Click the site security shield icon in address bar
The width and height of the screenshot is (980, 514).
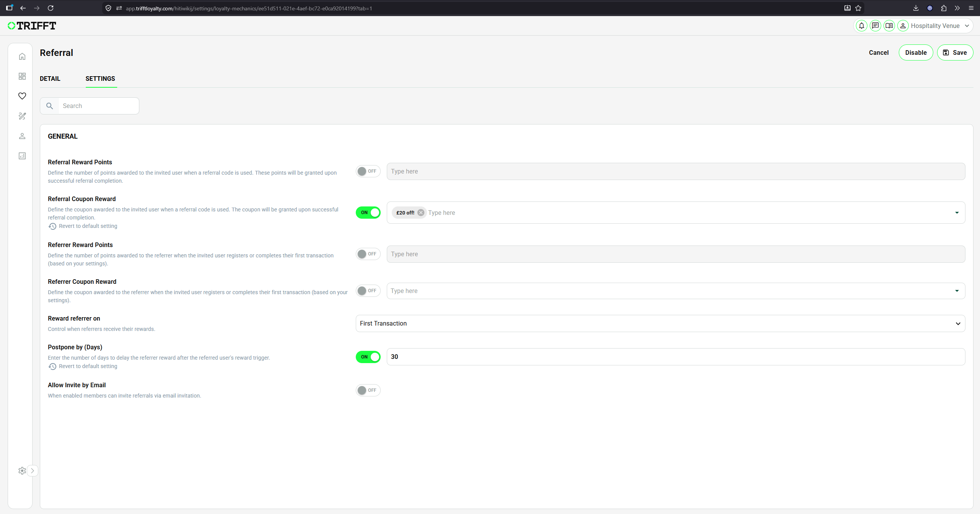(x=108, y=8)
